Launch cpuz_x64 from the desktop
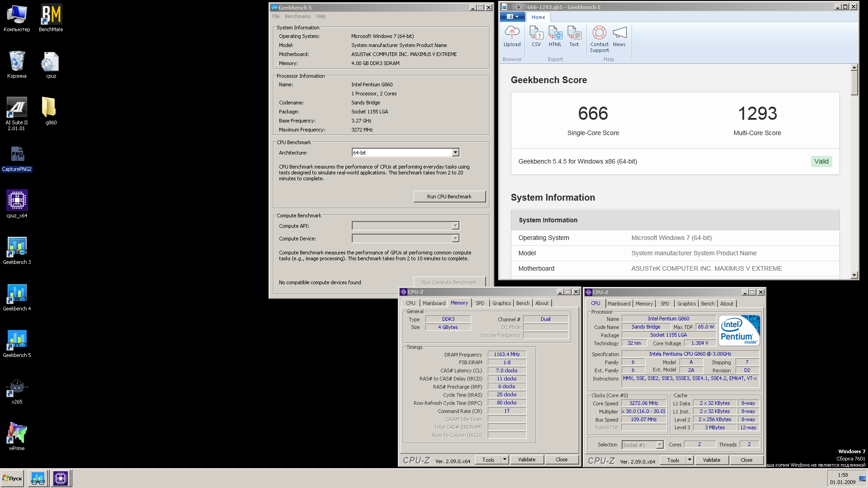The height and width of the screenshot is (488, 868). 17,204
